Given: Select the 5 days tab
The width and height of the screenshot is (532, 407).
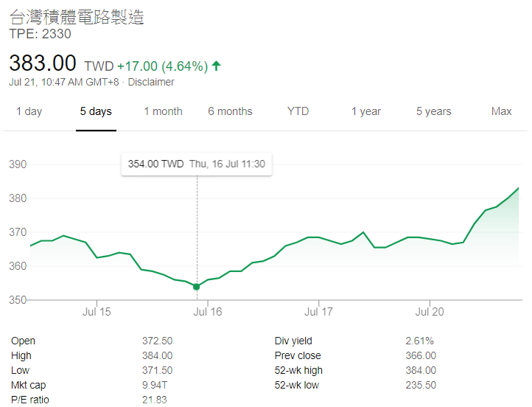Looking at the screenshot, I should point(96,111).
